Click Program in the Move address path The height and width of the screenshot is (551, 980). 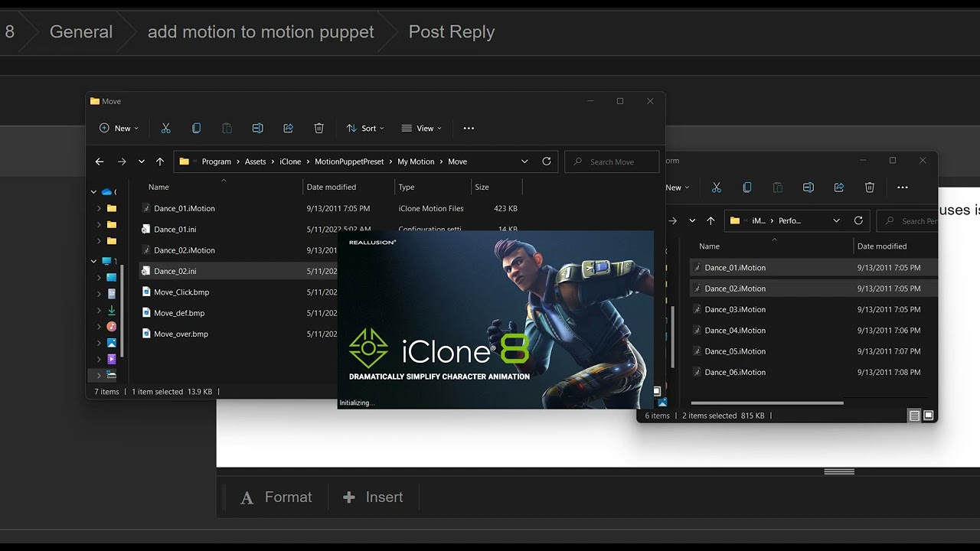217,161
